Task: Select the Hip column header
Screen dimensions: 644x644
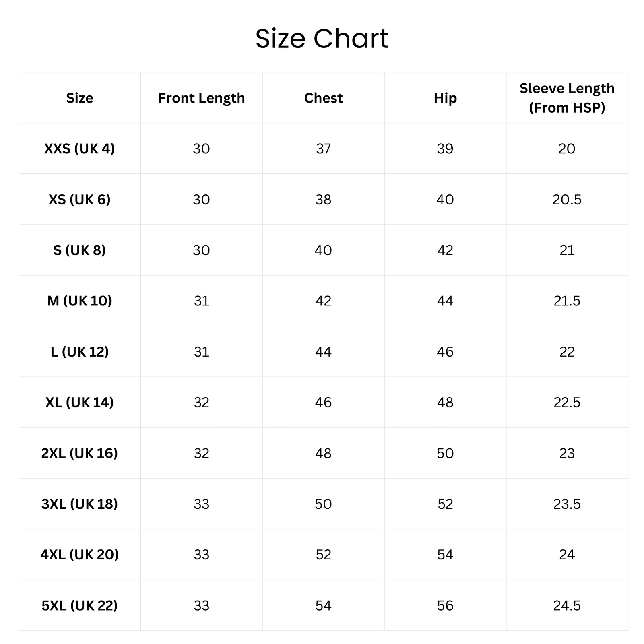Action: pos(445,98)
